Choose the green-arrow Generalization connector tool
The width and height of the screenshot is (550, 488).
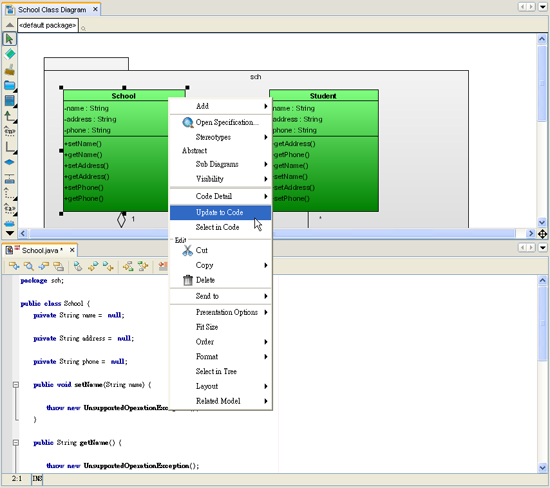pos(9,116)
